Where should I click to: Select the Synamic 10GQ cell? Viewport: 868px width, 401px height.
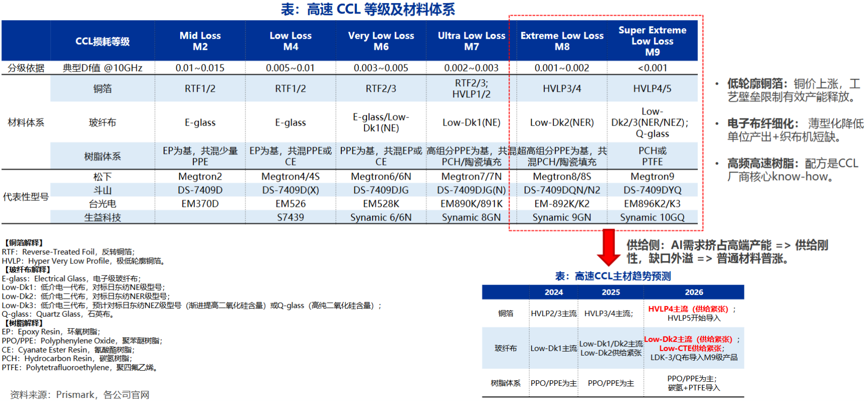652,217
